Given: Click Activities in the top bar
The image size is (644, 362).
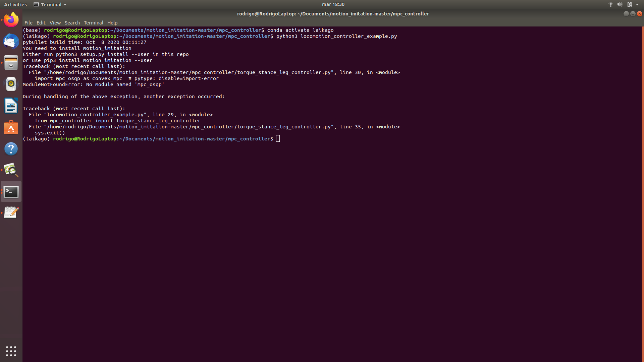Looking at the screenshot, I should coord(15,4).
